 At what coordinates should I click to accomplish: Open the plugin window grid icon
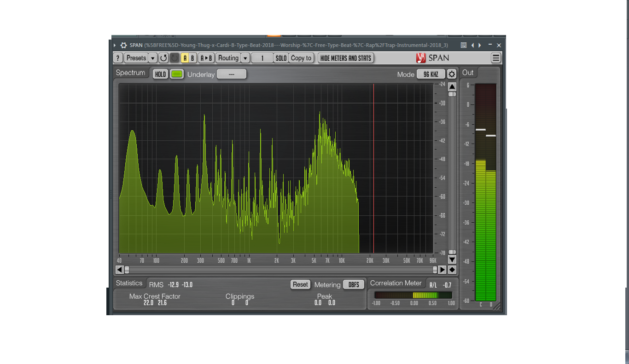pyautogui.click(x=464, y=45)
